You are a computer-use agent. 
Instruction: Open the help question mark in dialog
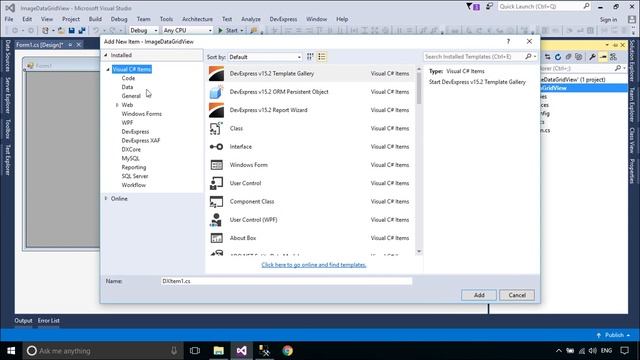click(x=508, y=41)
